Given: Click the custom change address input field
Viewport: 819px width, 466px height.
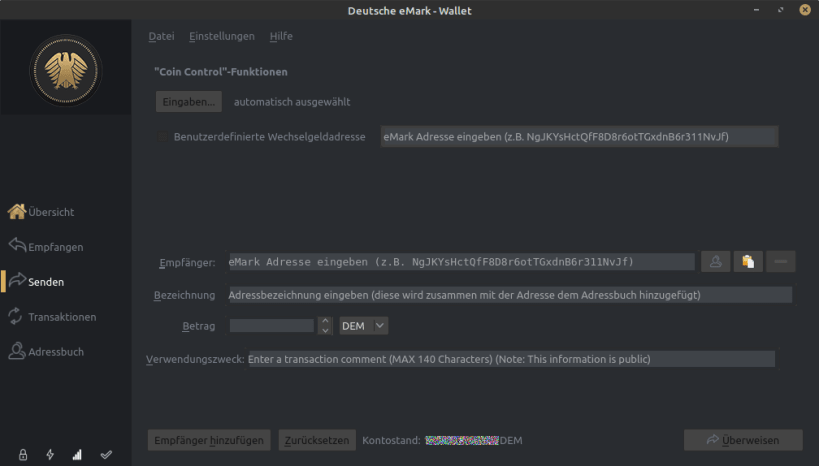Looking at the screenshot, I should (x=579, y=137).
